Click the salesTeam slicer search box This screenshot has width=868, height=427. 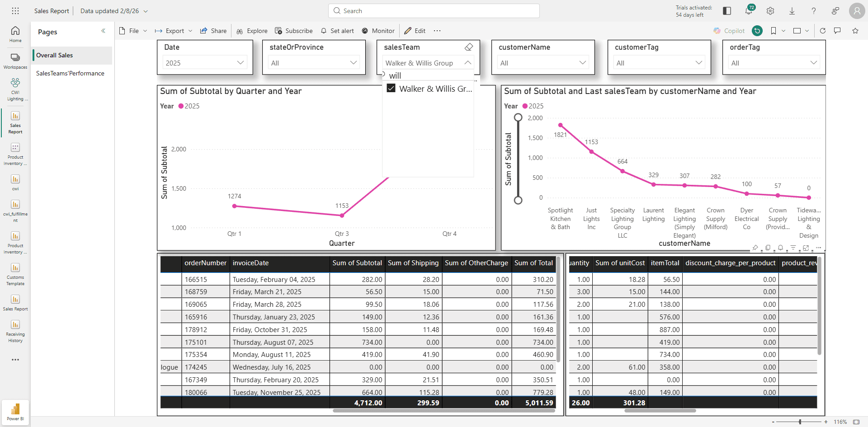point(428,75)
